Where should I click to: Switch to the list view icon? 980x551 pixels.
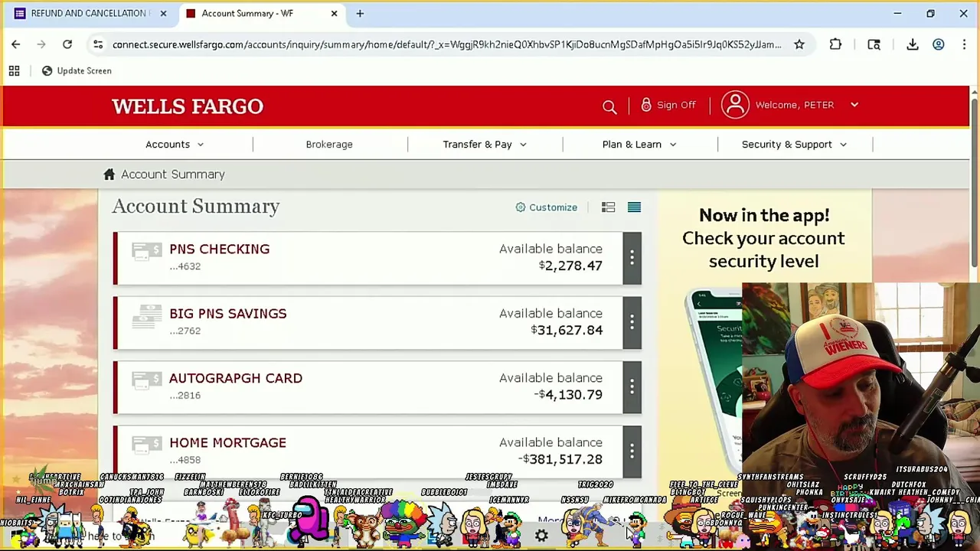634,207
